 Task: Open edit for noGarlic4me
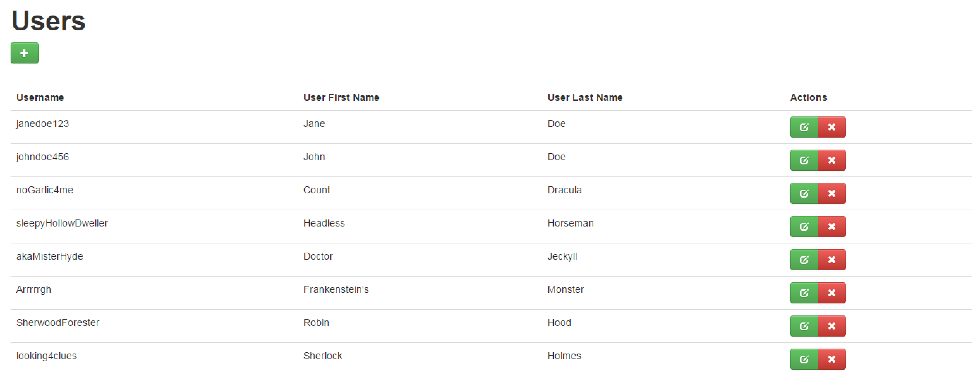pos(804,193)
